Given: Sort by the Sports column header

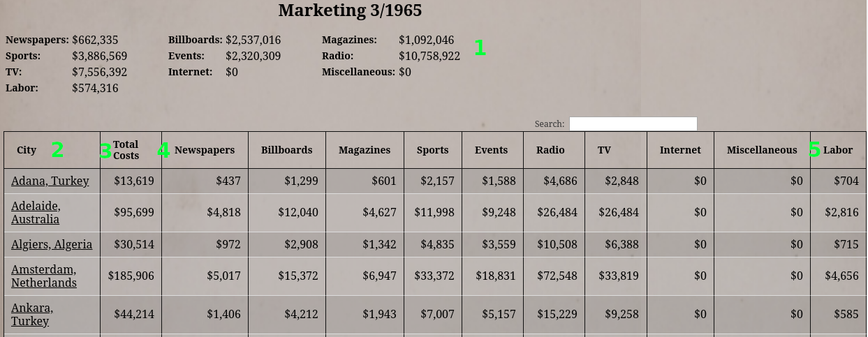Looking at the screenshot, I should pyautogui.click(x=432, y=150).
